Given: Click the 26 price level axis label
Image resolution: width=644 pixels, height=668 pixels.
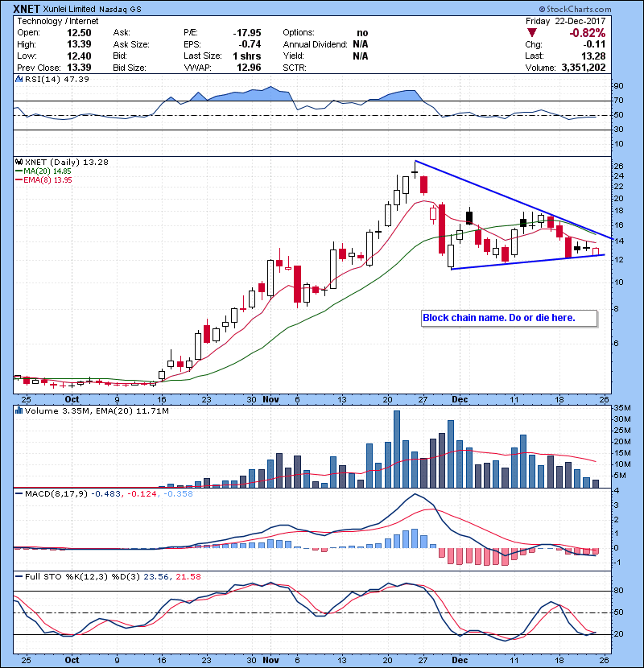Looking at the screenshot, I should [x=618, y=166].
